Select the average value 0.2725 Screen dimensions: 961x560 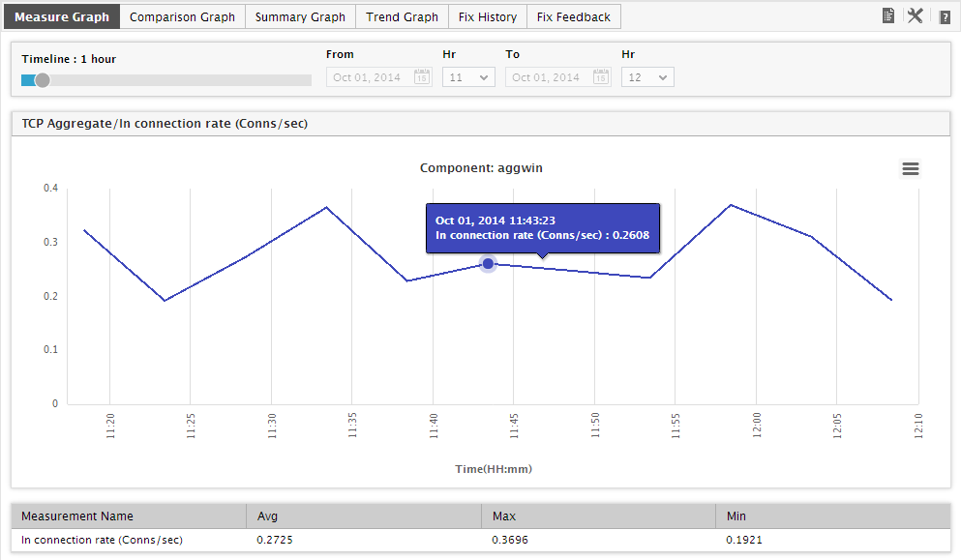[x=275, y=540]
